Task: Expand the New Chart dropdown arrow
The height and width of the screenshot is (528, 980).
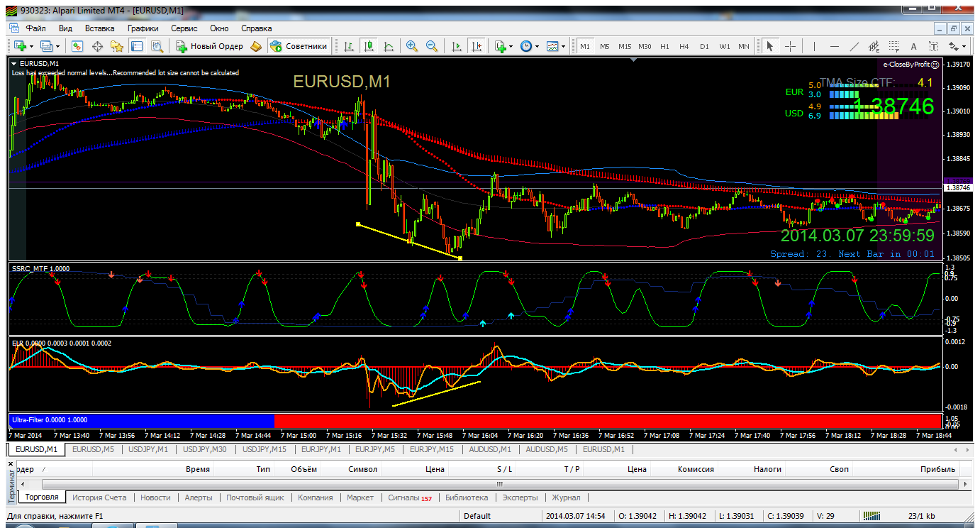Action: (31, 46)
